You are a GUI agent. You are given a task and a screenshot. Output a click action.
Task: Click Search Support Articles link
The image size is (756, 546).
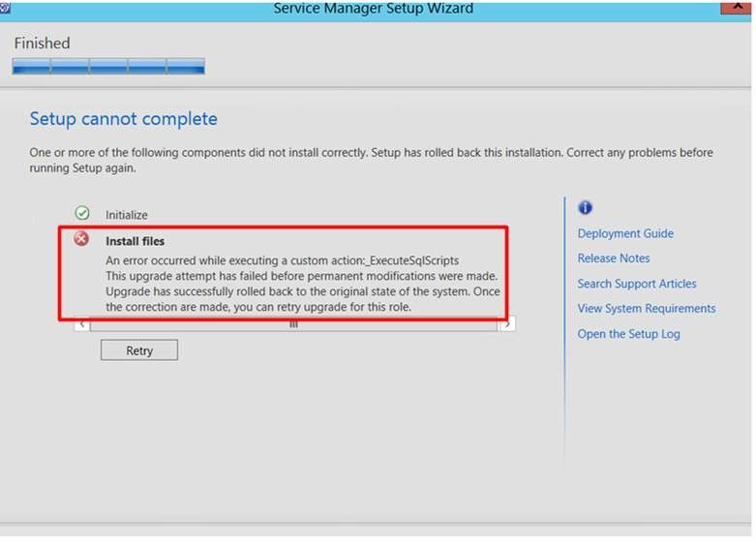pos(636,284)
